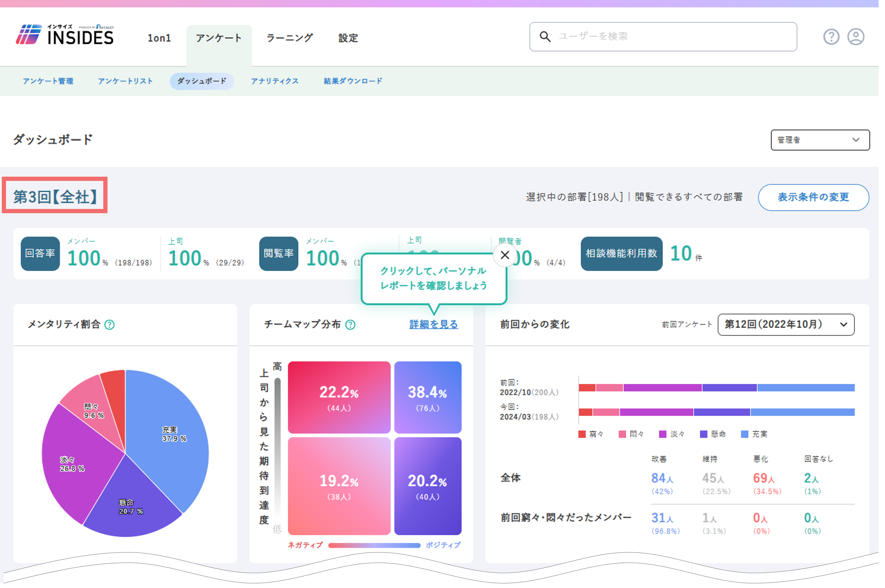Screen dimensions: 885x588
Task: Open the user account profile icon
Action: [x=856, y=37]
